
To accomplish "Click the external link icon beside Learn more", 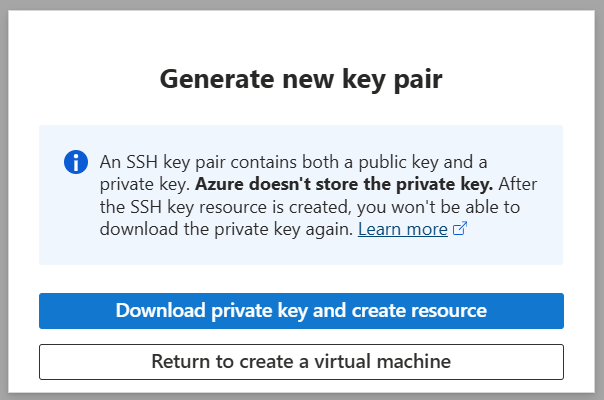I will [460, 230].
